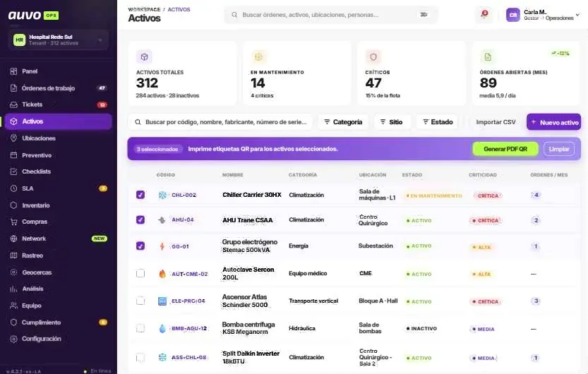This screenshot has height=374, width=588.
Task: Click the Análisis bar chart icon
Action: click(14, 289)
